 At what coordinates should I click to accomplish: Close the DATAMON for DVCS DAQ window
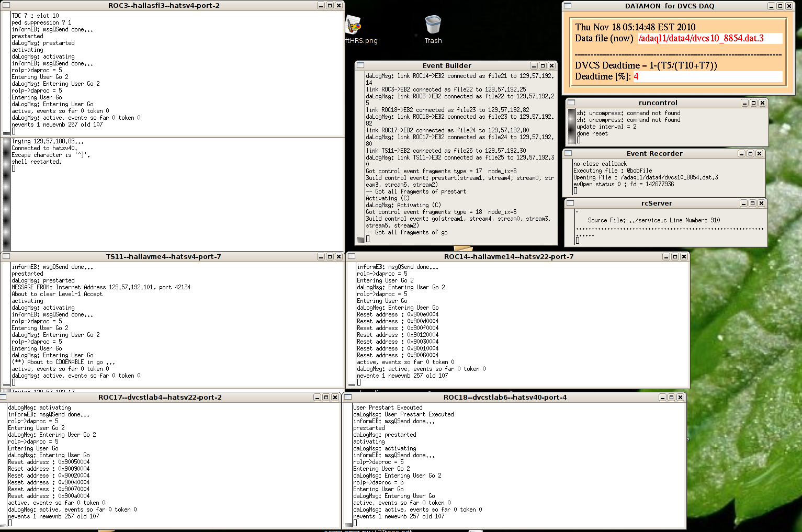(789, 6)
